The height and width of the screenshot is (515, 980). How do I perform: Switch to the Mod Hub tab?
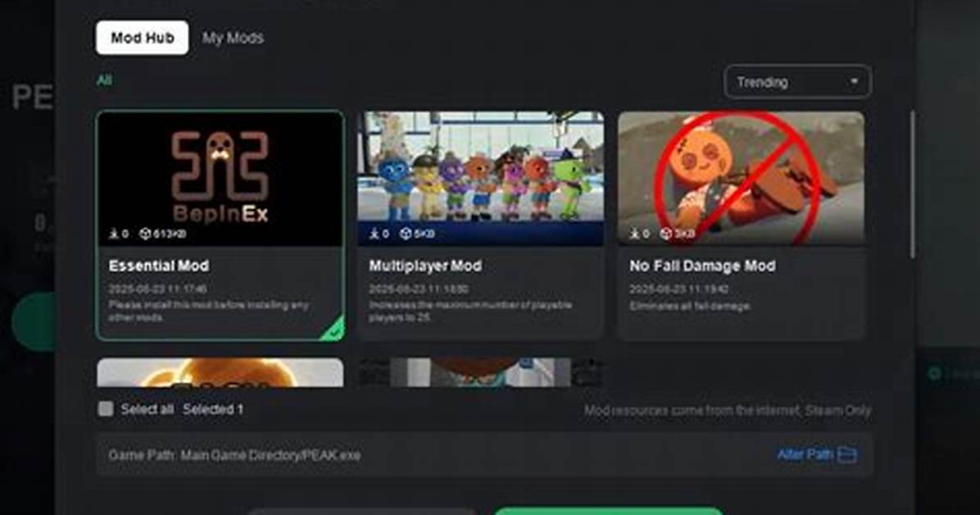tap(142, 38)
